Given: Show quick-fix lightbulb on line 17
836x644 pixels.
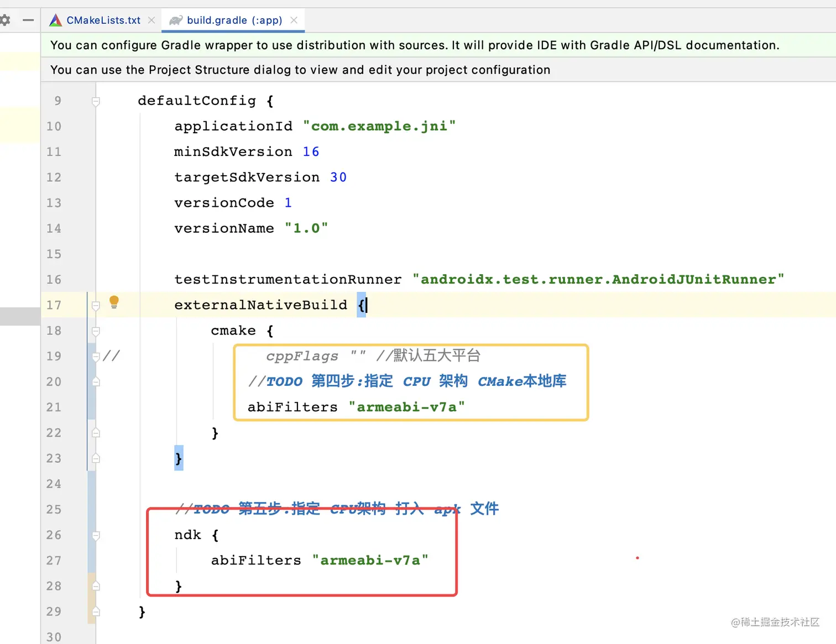Looking at the screenshot, I should [x=114, y=302].
